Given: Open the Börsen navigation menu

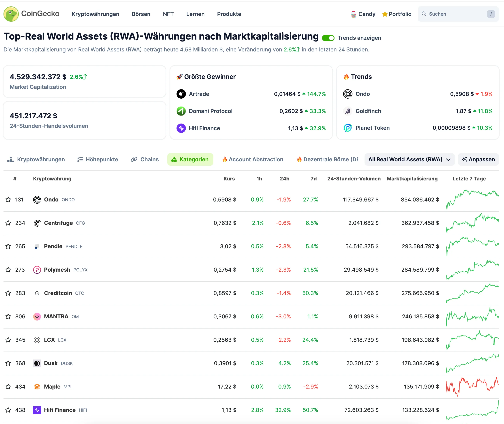Looking at the screenshot, I should pos(141,14).
